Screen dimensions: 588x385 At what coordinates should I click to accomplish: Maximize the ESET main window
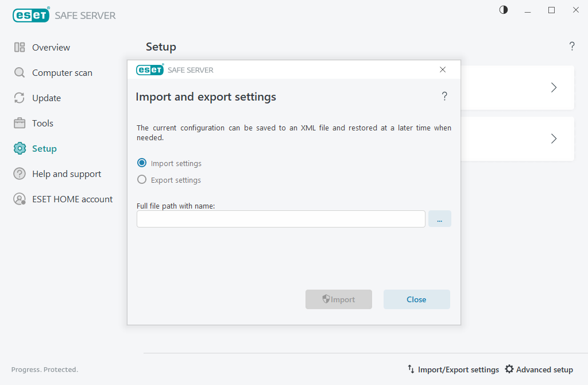tap(552, 10)
